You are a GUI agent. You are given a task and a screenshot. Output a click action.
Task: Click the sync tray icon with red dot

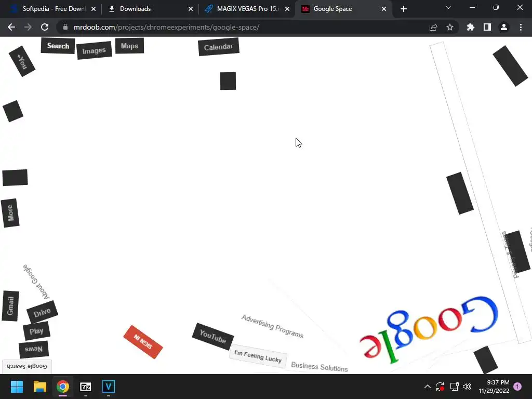(x=440, y=387)
